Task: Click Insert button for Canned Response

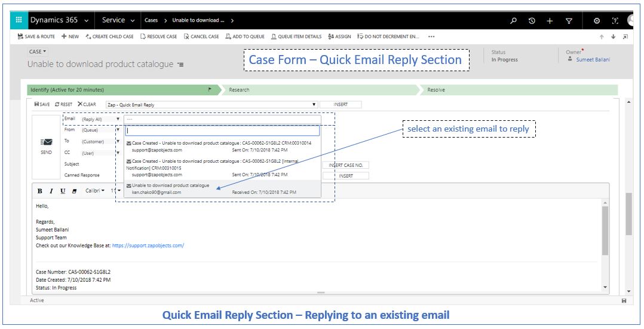Action: tap(345, 176)
